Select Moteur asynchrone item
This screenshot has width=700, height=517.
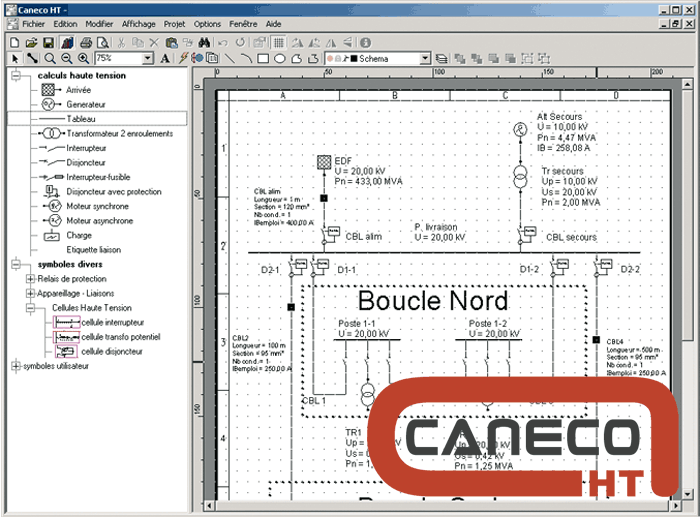point(88,221)
